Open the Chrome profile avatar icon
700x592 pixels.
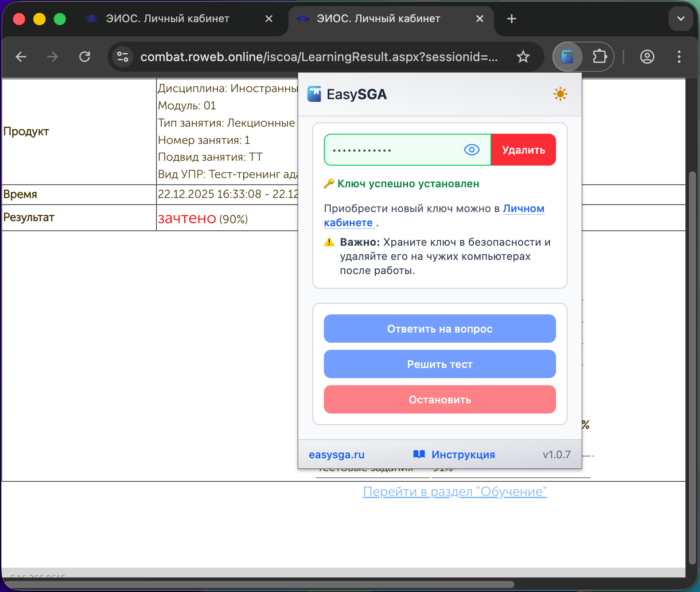pos(647,57)
